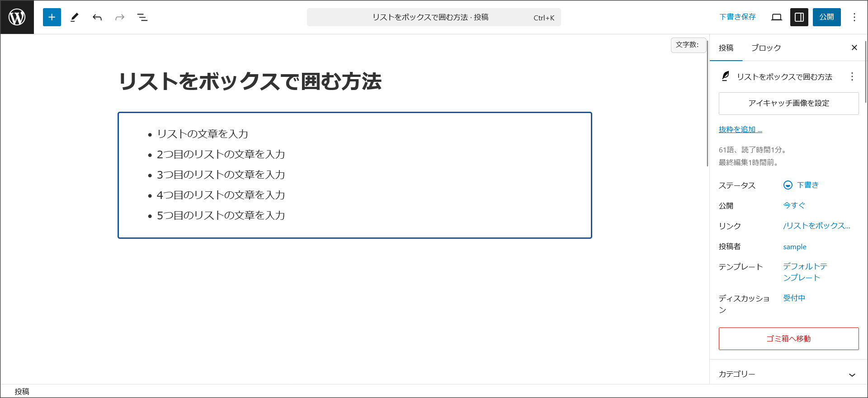
Task: Open デフォルトテンプレート template options
Action: [x=806, y=272]
